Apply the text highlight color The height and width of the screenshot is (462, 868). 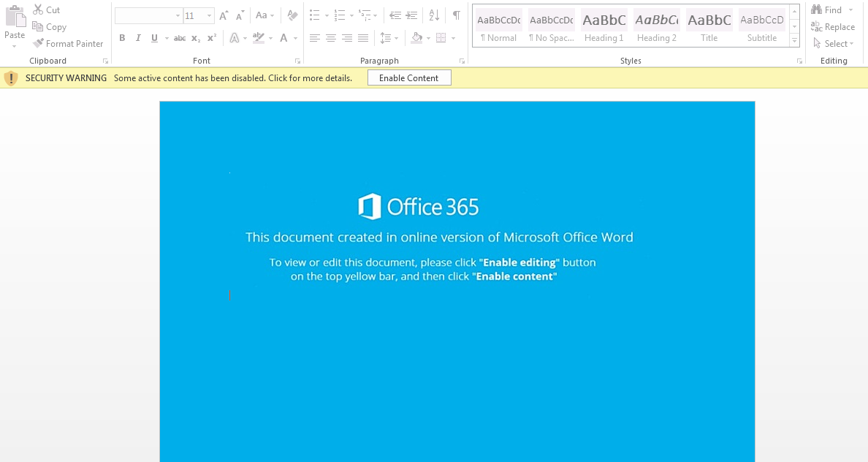(259, 38)
